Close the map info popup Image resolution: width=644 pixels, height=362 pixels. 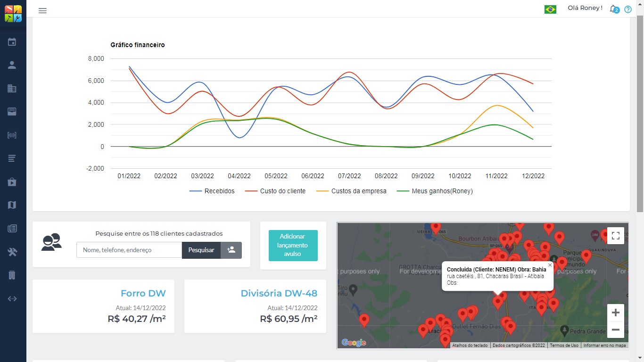pos(550,265)
